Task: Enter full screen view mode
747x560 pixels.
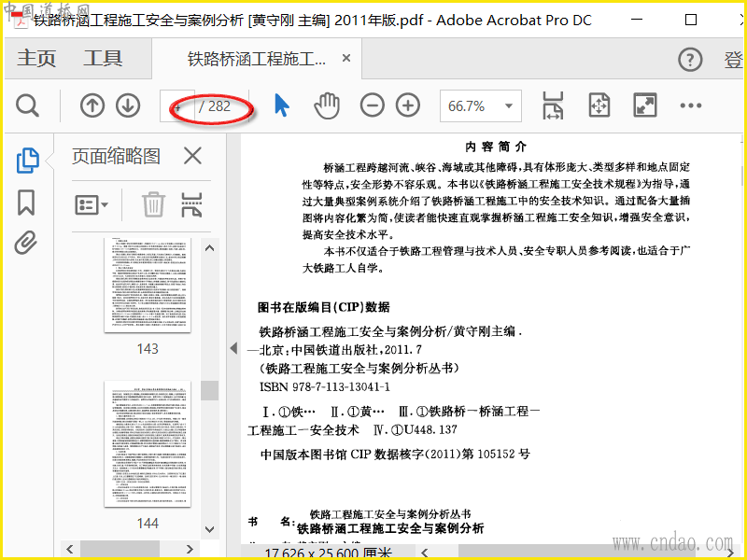Action: (645, 105)
